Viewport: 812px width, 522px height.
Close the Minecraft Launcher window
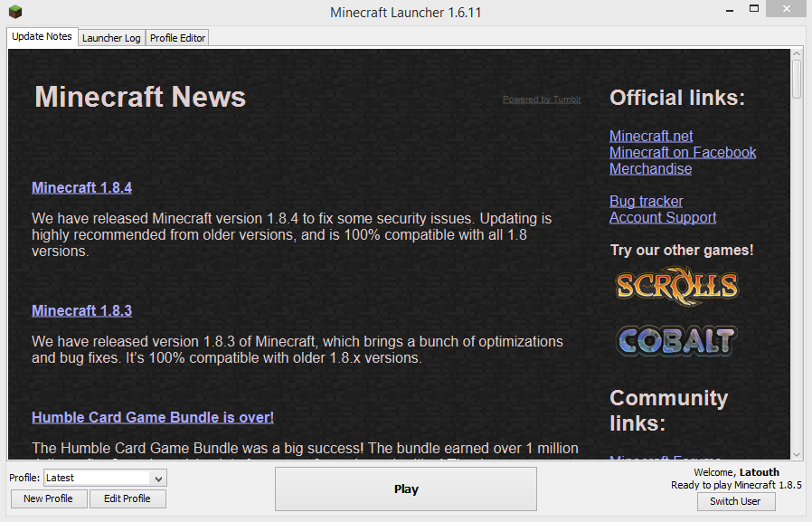[786, 9]
